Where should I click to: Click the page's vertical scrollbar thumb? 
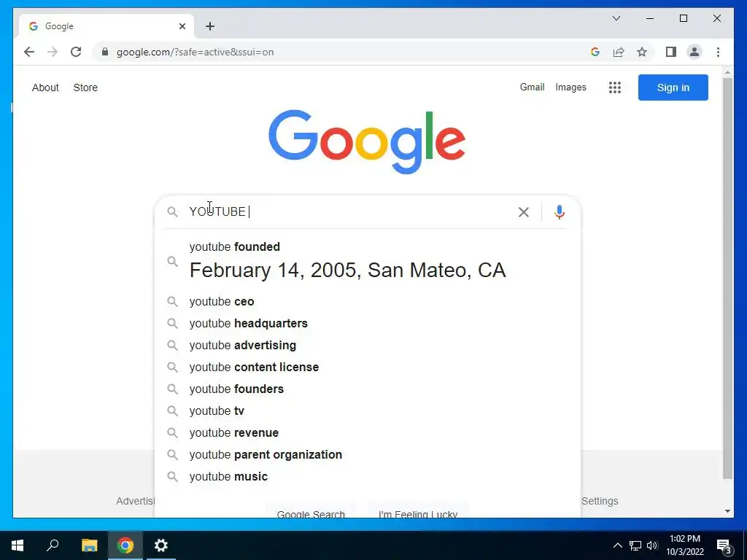[727, 278]
